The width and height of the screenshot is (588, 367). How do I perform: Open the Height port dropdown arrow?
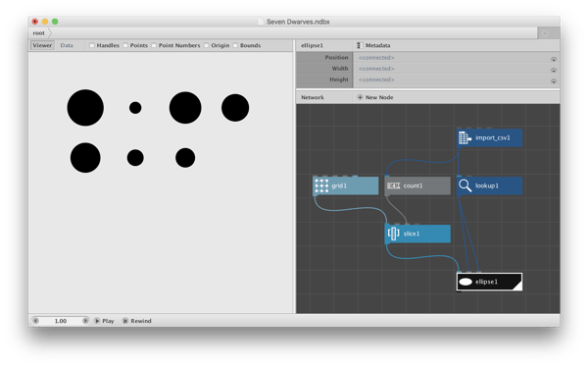click(x=554, y=81)
